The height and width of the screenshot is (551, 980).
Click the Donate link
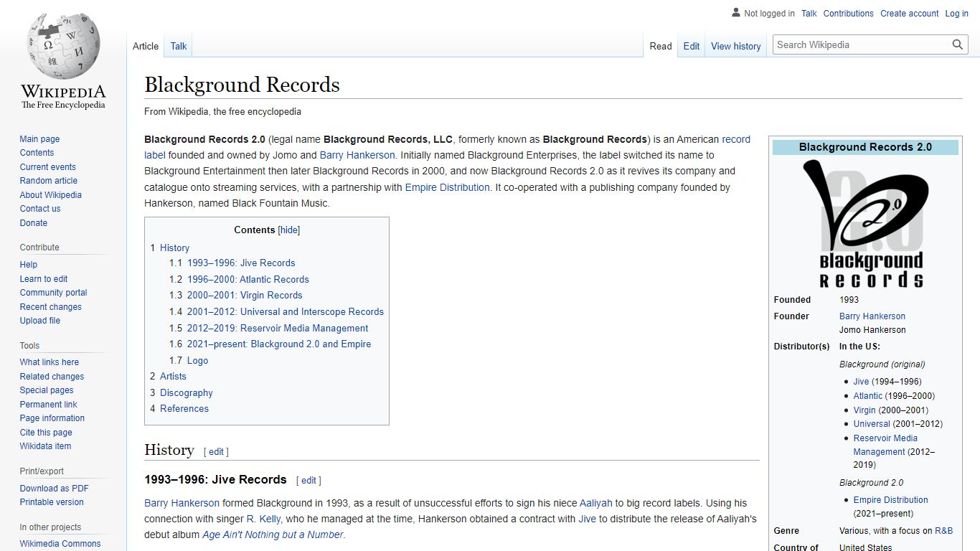pyautogui.click(x=34, y=223)
